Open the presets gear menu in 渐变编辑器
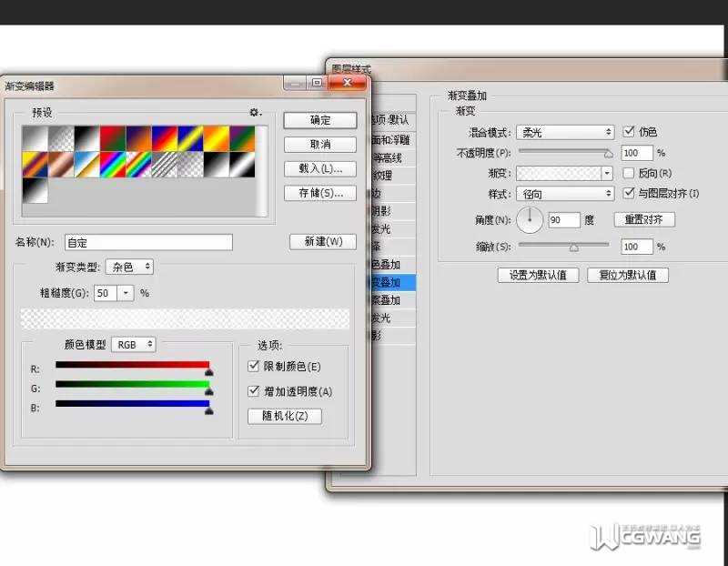 [256, 112]
